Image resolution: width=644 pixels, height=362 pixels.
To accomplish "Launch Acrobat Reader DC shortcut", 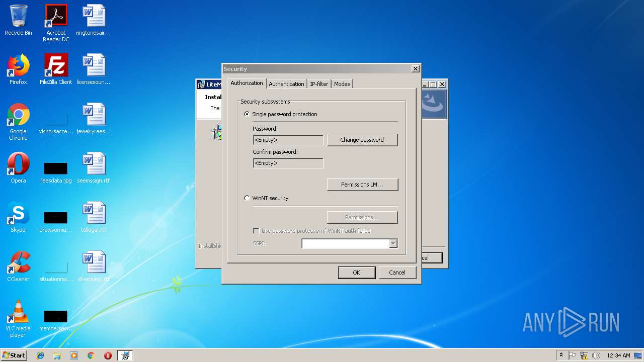I will coord(56,23).
